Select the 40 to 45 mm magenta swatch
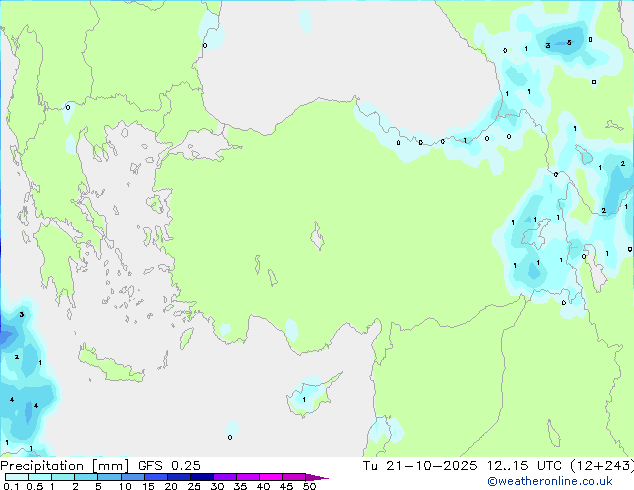This screenshot has width=634, height=490. (x=271, y=477)
